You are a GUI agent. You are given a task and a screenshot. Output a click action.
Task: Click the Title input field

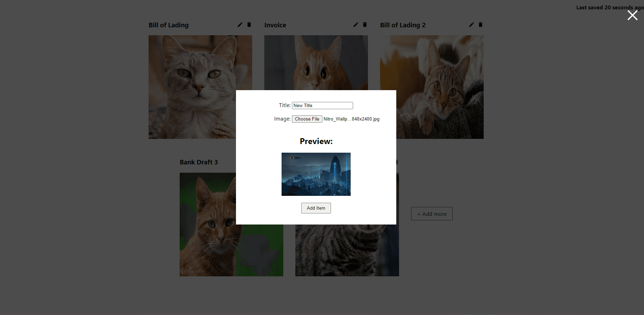(322, 105)
